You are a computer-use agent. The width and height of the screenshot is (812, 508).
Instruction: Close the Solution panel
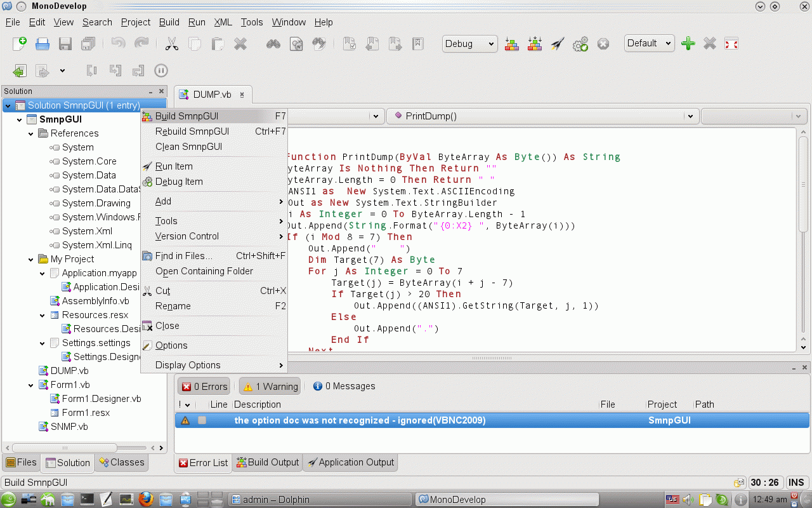click(161, 91)
